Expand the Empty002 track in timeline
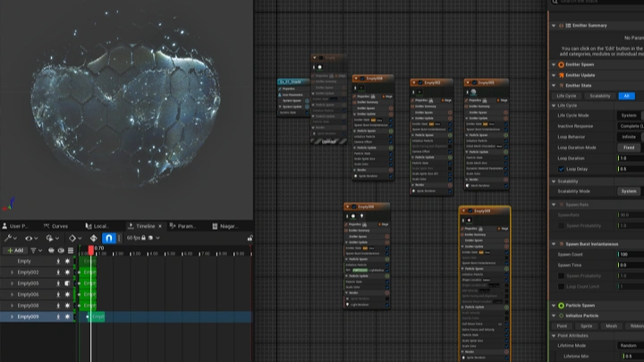This screenshot has width=644, height=362. [x=12, y=272]
